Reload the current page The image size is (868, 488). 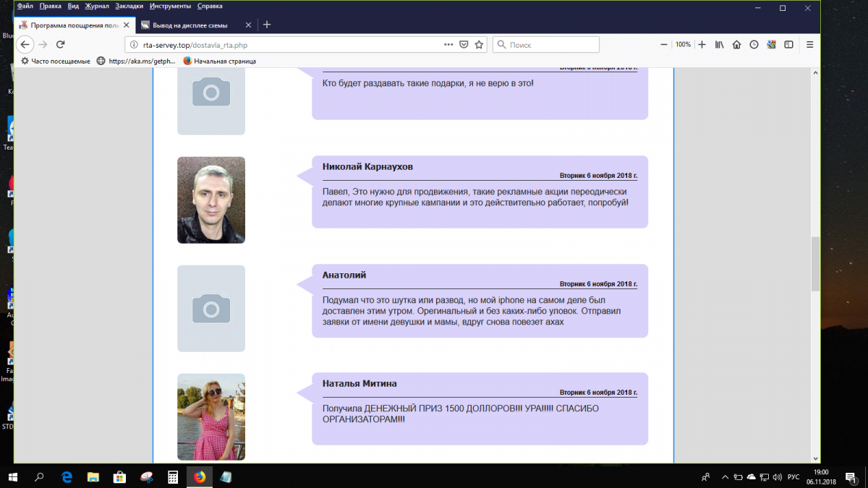(x=61, y=45)
